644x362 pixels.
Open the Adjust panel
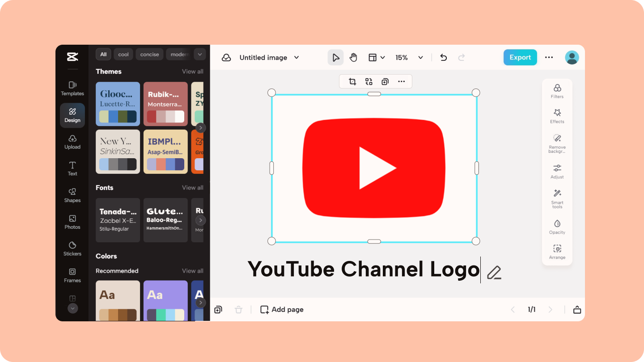[x=557, y=171]
